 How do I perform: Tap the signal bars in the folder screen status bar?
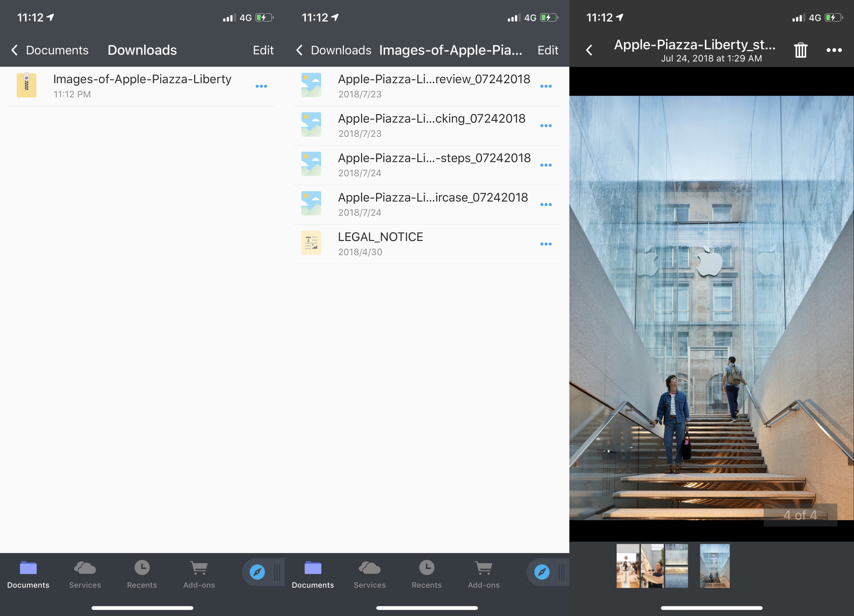pyautogui.click(x=514, y=18)
